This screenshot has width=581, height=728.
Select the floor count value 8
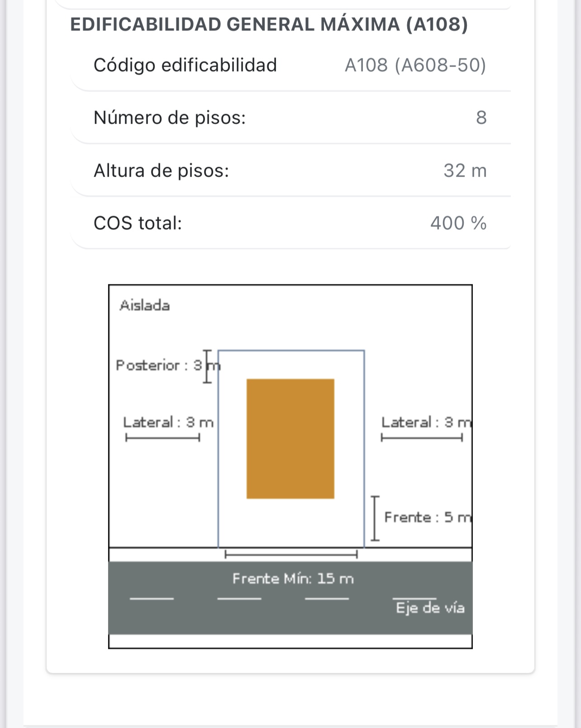coord(481,118)
